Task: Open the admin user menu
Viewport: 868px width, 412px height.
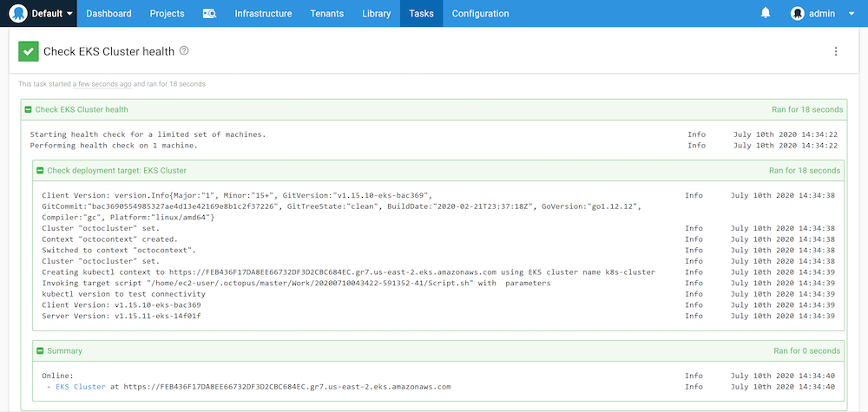Action: click(821, 14)
